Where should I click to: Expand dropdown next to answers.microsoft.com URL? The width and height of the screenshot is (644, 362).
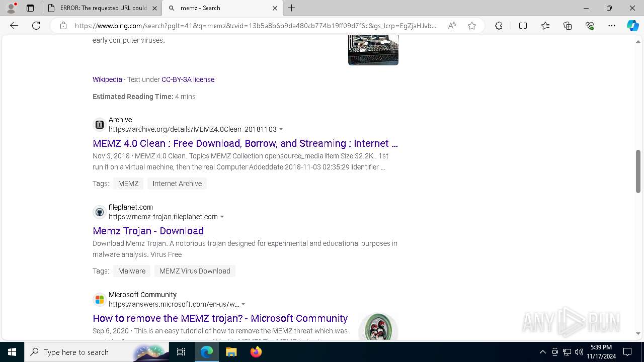244,305
